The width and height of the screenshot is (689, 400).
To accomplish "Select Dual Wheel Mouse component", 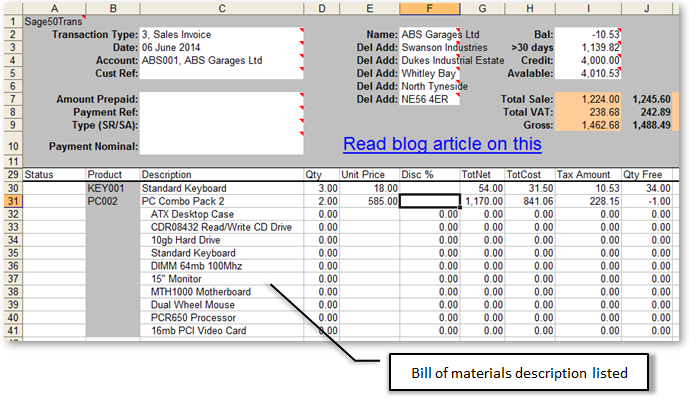I will coord(221,305).
